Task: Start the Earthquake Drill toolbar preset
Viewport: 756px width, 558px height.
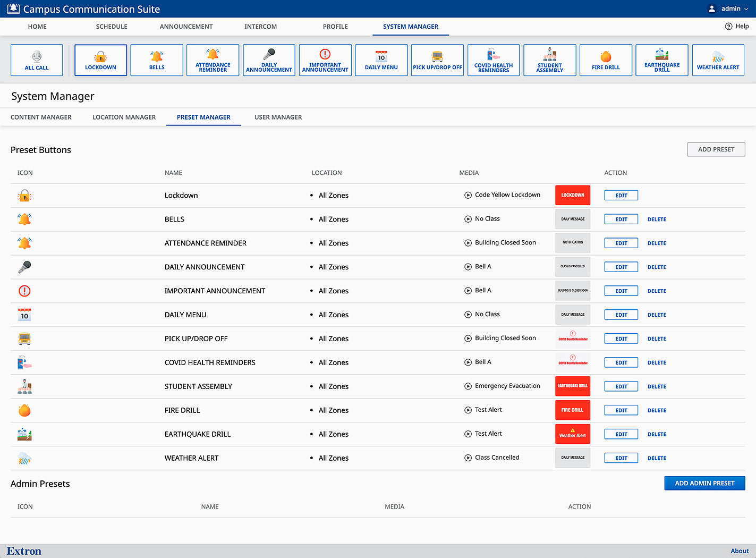Action: coord(662,60)
